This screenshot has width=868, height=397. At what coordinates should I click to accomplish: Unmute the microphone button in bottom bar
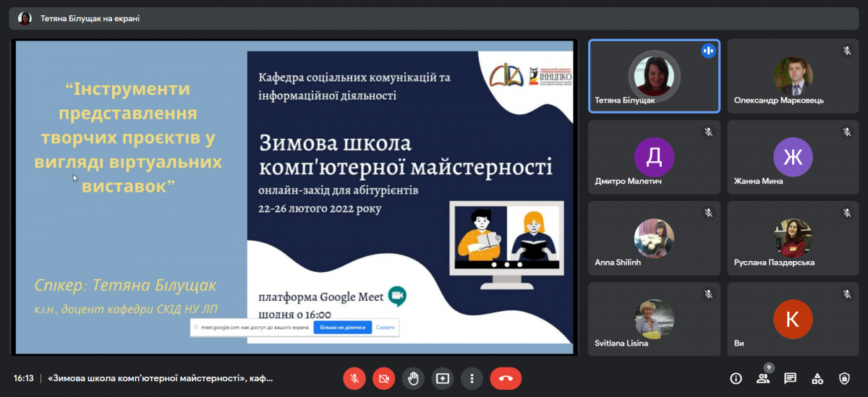(x=354, y=378)
